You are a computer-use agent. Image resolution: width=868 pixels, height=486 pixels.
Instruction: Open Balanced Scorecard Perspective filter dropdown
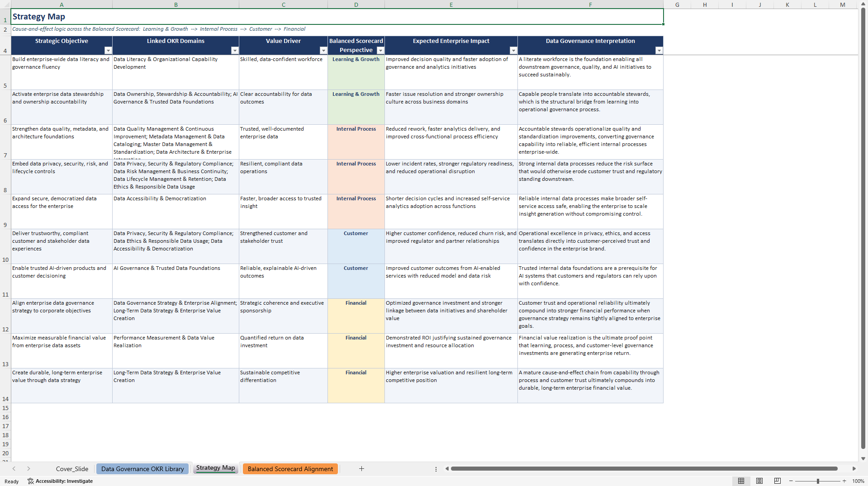pos(380,51)
